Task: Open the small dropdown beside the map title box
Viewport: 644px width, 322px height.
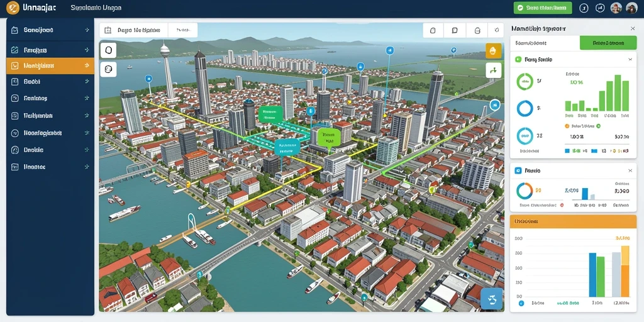Action: pyautogui.click(x=182, y=30)
